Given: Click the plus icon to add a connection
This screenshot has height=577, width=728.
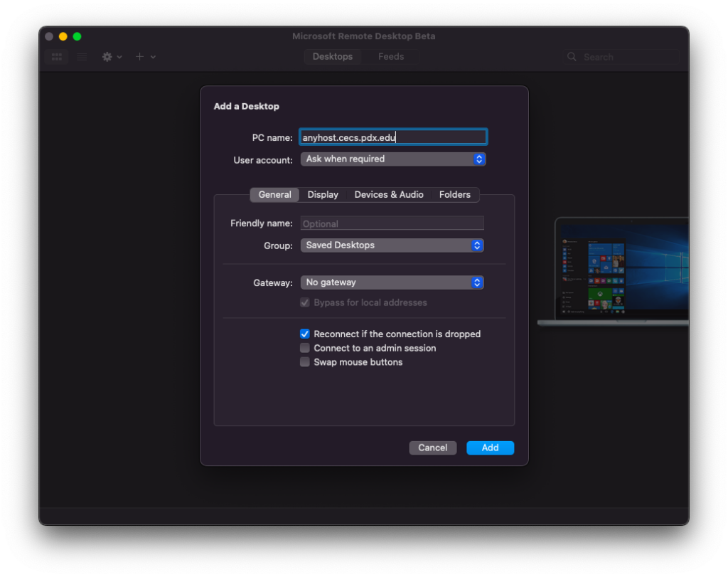Looking at the screenshot, I should coord(139,57).
